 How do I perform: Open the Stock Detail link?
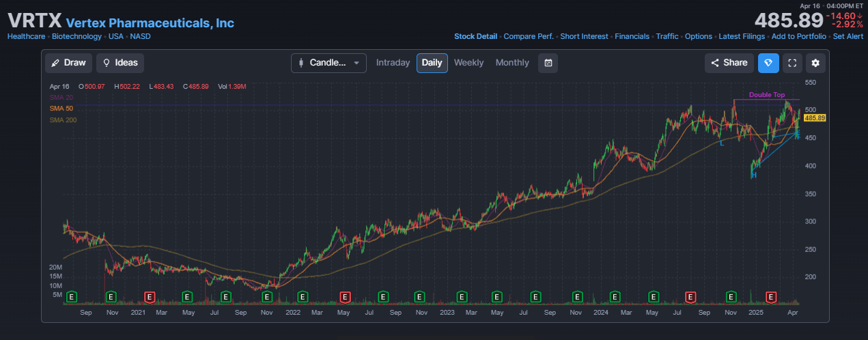tap(475, 37)
